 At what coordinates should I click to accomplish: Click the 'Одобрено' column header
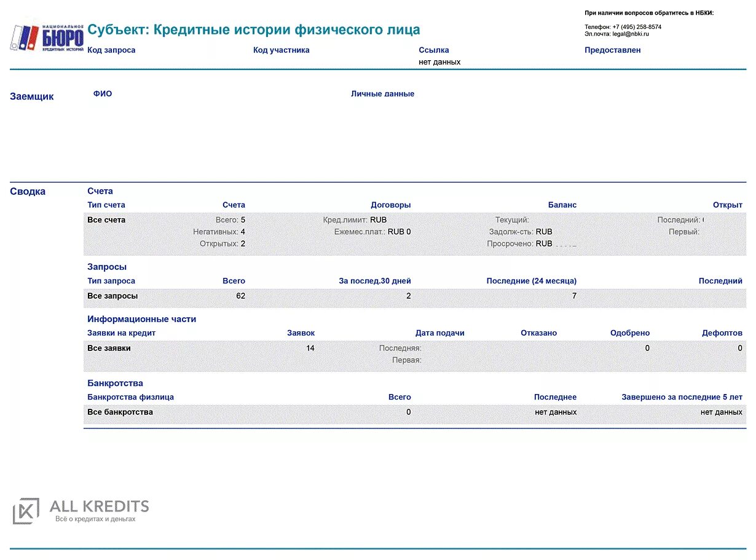pos(630,333)
